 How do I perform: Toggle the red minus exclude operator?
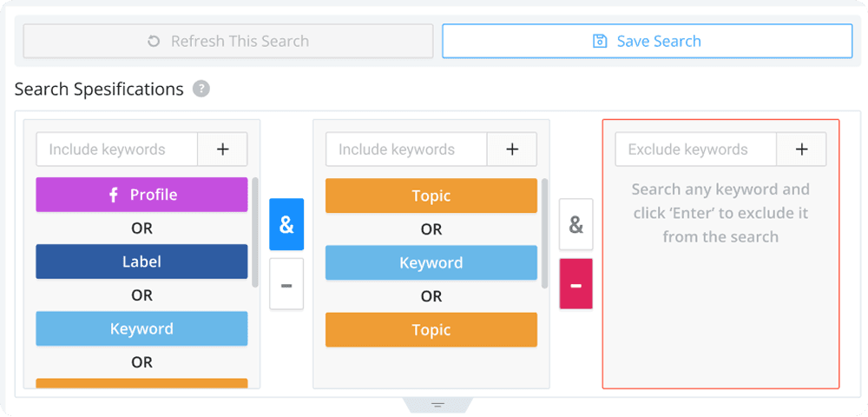click(x=576, y=284)
